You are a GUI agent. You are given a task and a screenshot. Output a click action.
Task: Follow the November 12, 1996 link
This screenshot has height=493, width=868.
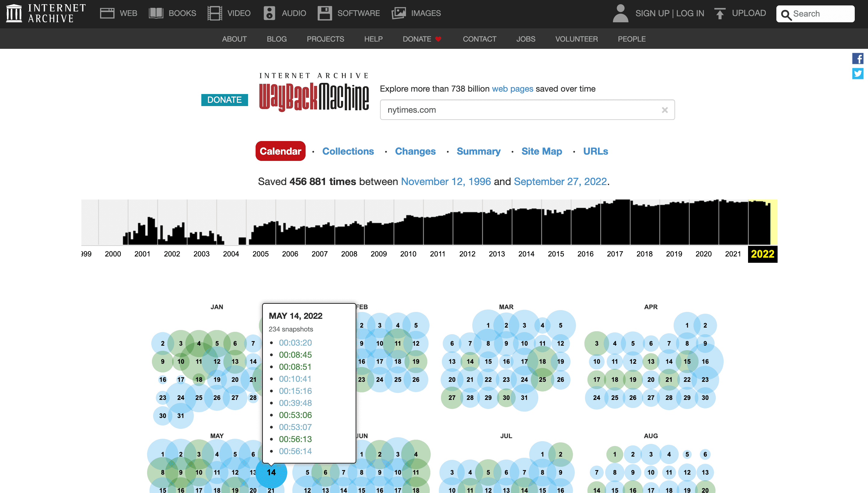point(445,182)
